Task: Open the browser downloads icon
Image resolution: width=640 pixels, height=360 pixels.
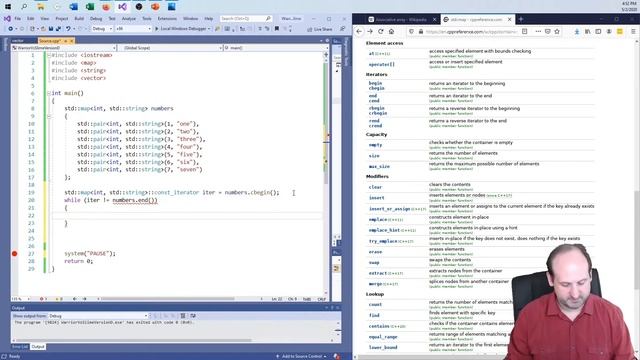Action: pyautogui.click(x=576, y=31)
